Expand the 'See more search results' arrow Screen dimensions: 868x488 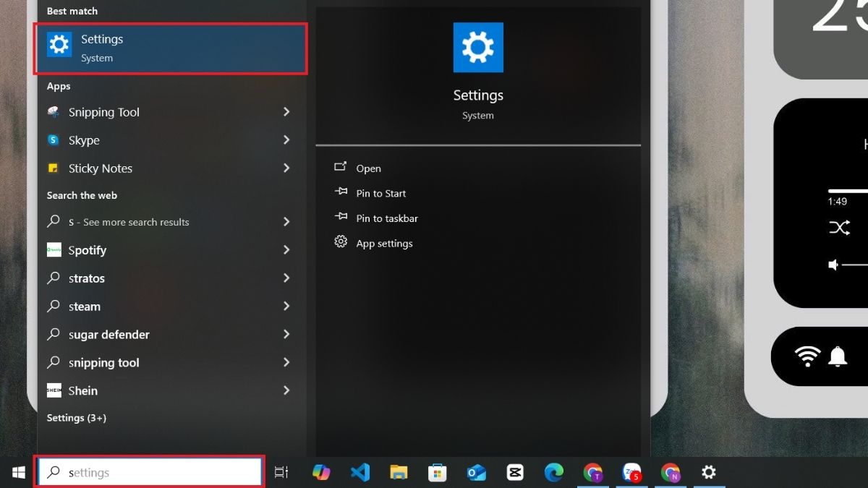point(286,221)
